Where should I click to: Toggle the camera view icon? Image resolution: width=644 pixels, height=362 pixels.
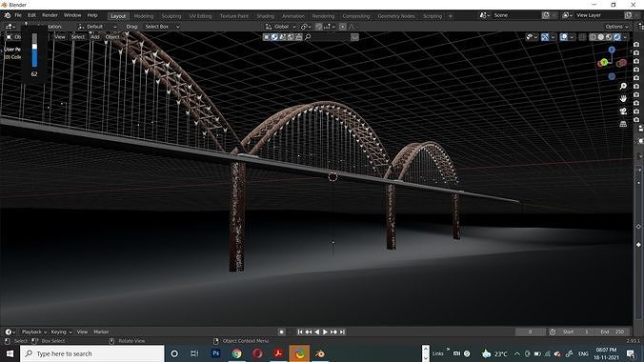(x=623, y=111)
